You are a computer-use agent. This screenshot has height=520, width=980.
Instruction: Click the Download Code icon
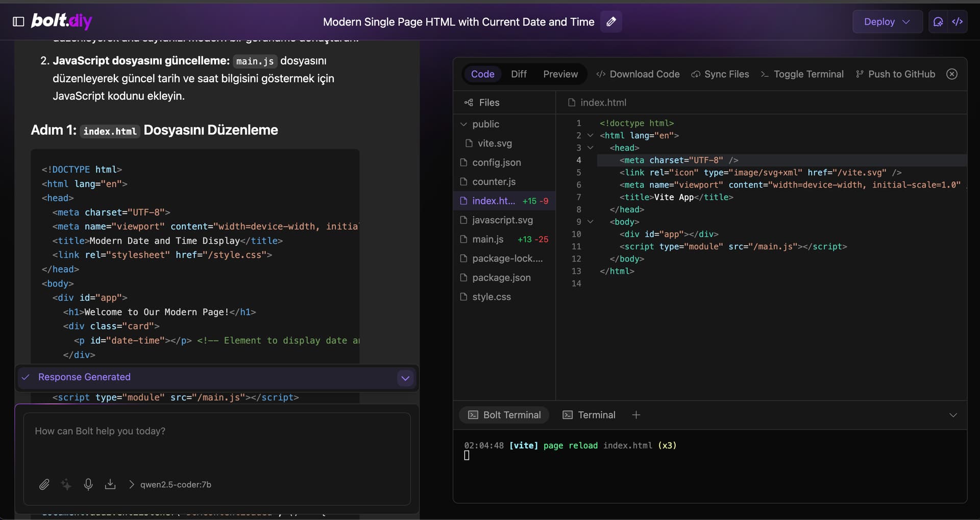pos(601,74)
